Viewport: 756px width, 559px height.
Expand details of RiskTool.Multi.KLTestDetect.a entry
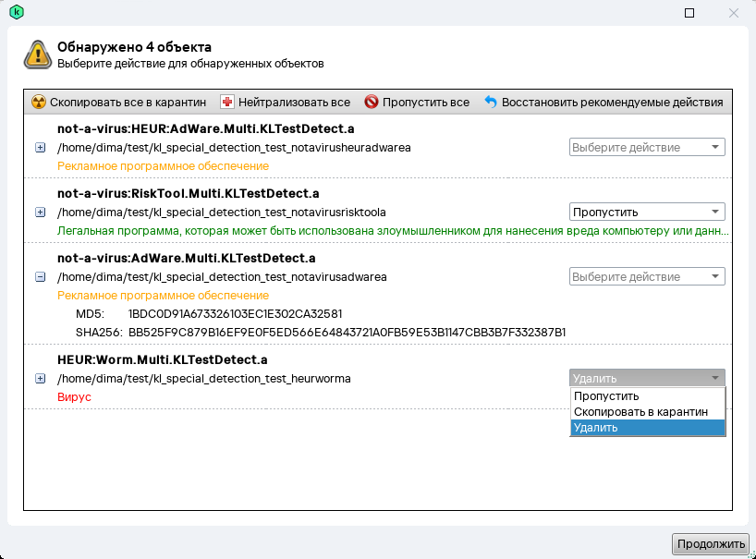coord(40,213)
